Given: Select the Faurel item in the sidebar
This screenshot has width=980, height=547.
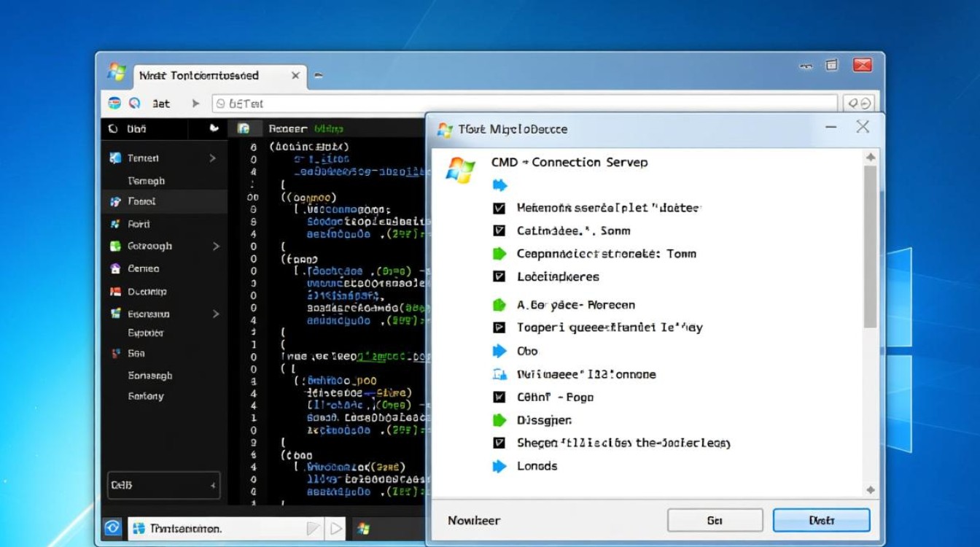Looking at the screenshot, I should tap(141, 201).
